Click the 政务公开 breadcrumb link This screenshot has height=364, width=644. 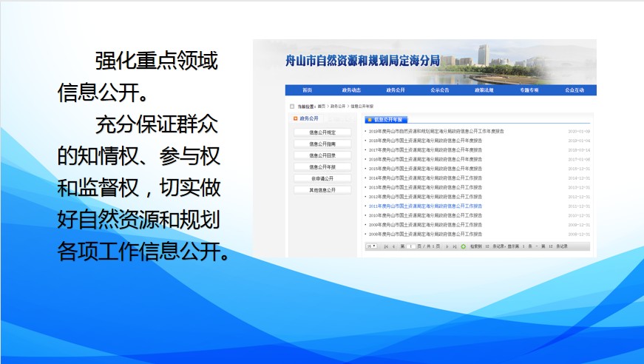pyautogui.click(x=338, y=107)
